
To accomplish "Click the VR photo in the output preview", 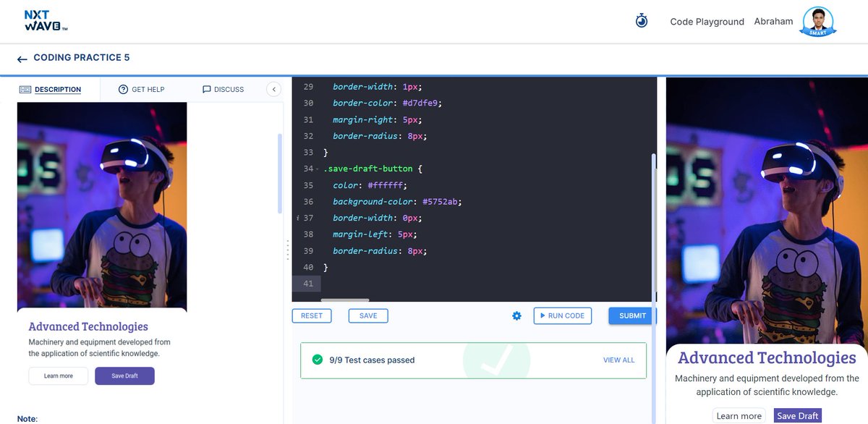I will tap(767, 211).
